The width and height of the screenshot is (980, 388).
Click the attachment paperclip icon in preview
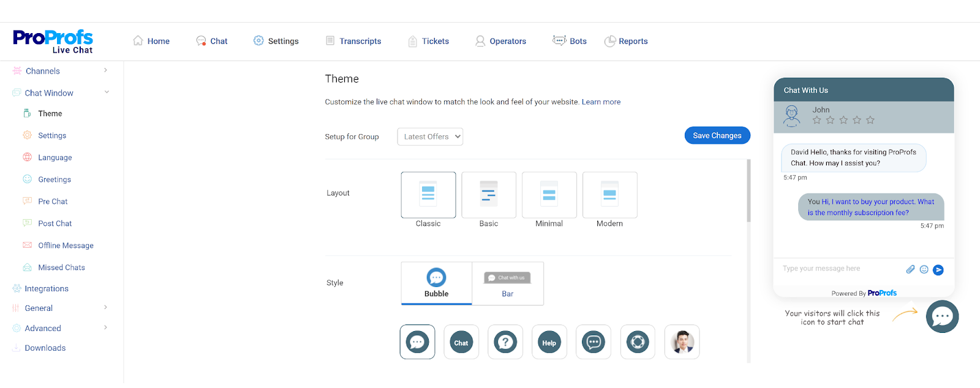coord(910,269)
